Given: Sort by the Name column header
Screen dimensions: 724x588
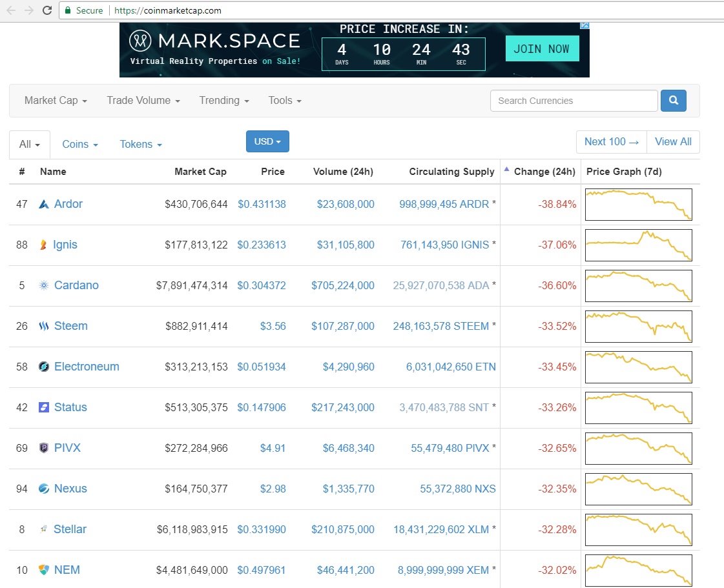Looking at the screenshot, I should point(53,172).
